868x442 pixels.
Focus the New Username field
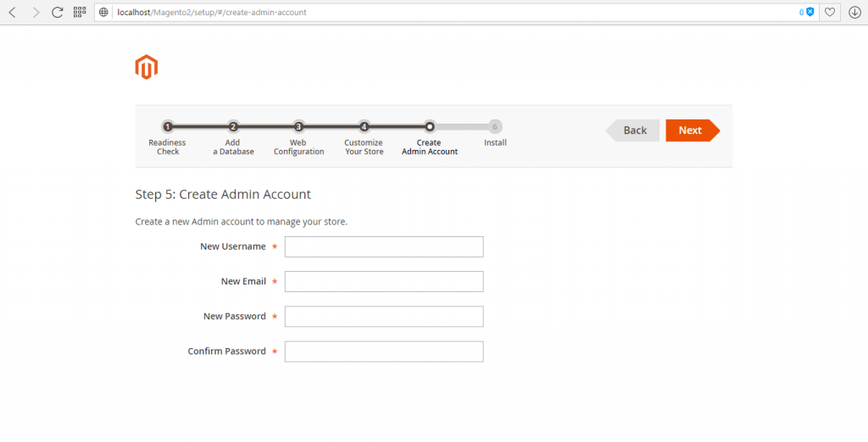pos(384,246)
